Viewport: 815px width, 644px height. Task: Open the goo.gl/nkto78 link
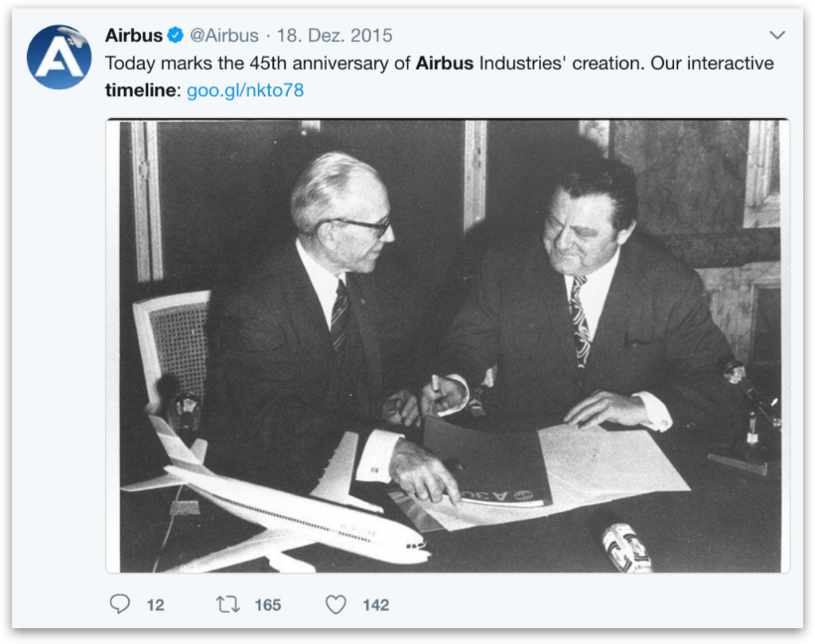click(x=245, y=90)
